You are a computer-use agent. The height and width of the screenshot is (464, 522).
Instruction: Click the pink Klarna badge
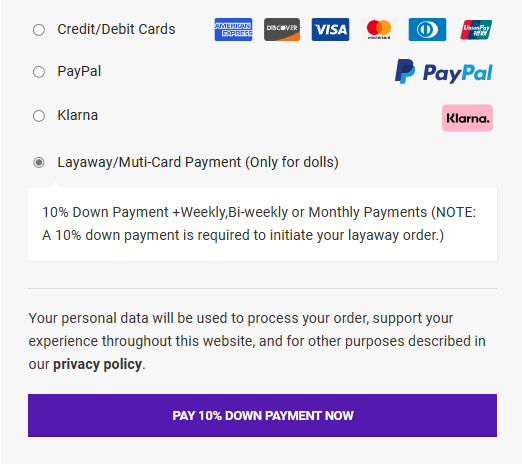pos(467,118)
